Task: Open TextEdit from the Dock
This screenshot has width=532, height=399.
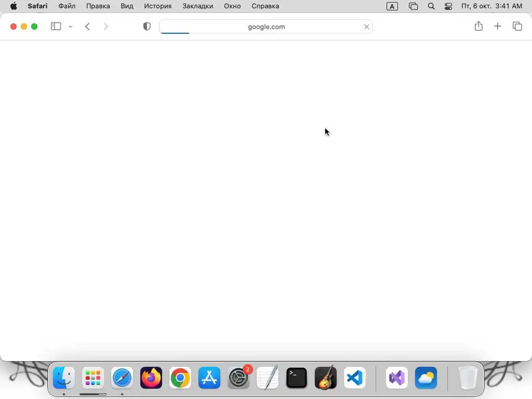Action: click(268, 378)
